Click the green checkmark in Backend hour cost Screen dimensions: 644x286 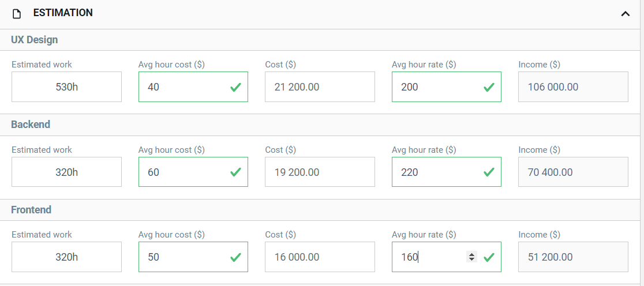tap(235, 172)
